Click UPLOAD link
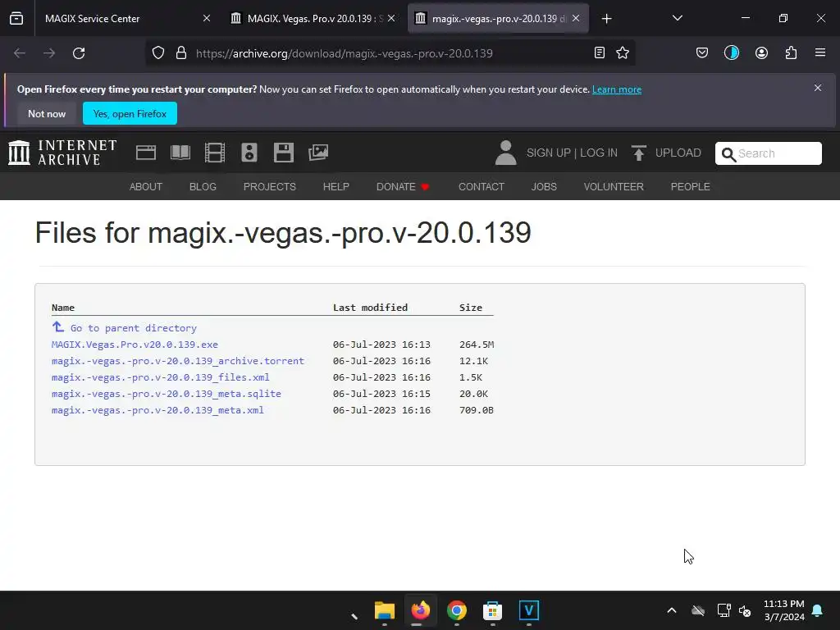840x630 pixels. 678,153
